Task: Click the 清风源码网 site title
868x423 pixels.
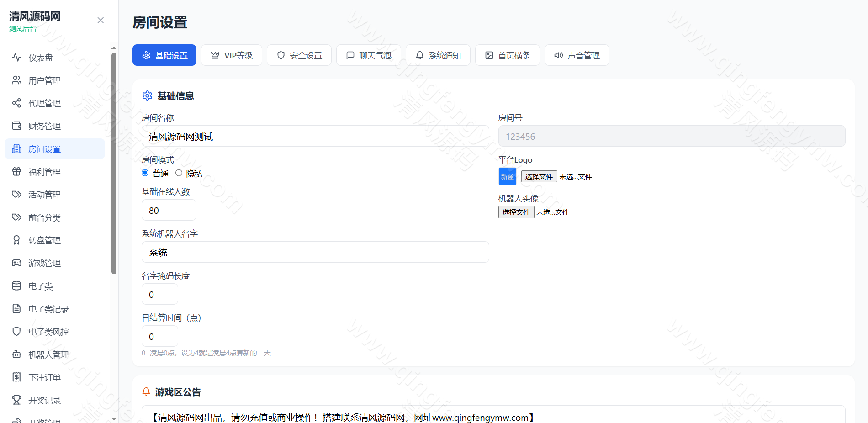Action: coord(35,16)
